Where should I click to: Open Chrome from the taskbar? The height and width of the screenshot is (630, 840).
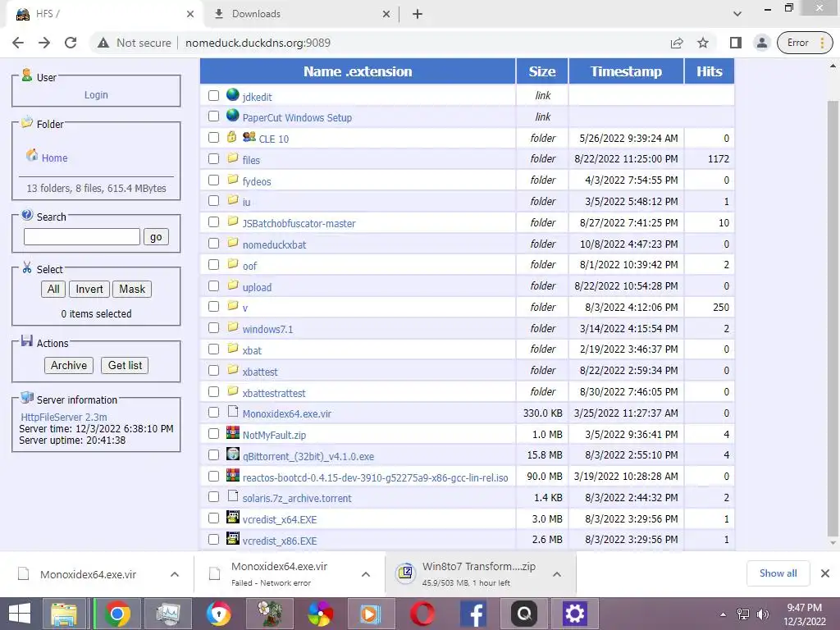tap(116, 614)
